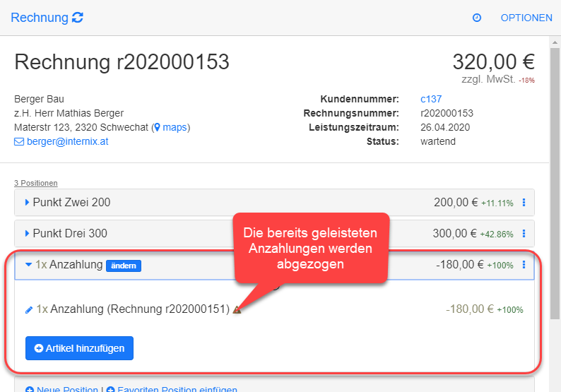The width and height of the screenshot is (561, 392).
Task: Click the Leistungszeitraum date 26.04.2020
Action: [x=445, y=127]
